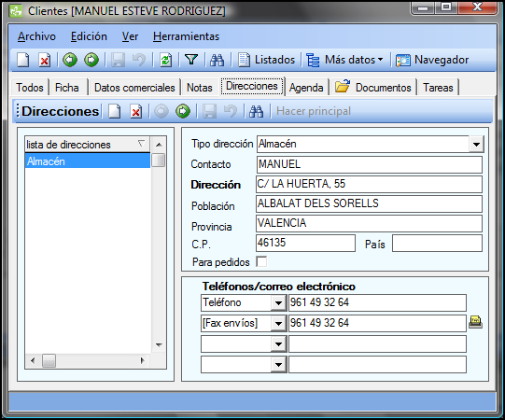Switch to the Datos comerciales tab

coord(134,88)
